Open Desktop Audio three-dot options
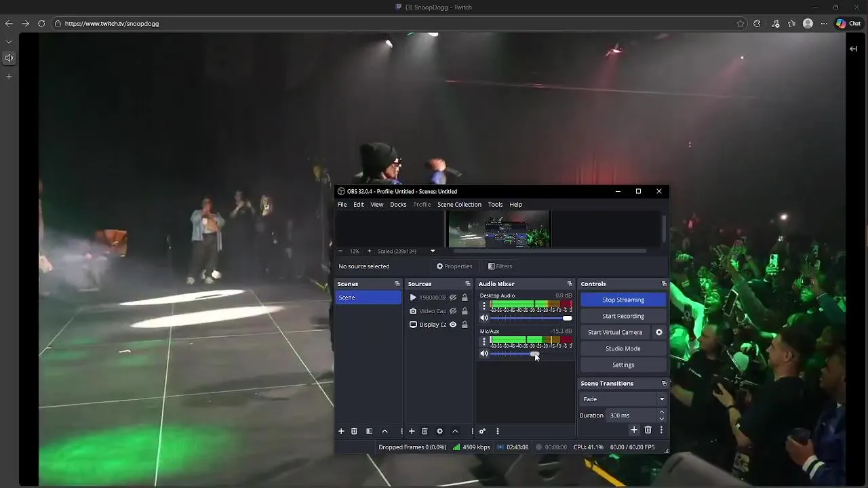This screenshot has height=488, width=868. [x=484, y=306]
